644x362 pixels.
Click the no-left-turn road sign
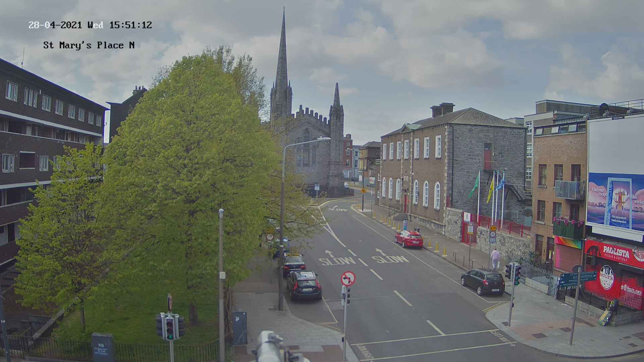click(x=348, y=279)
